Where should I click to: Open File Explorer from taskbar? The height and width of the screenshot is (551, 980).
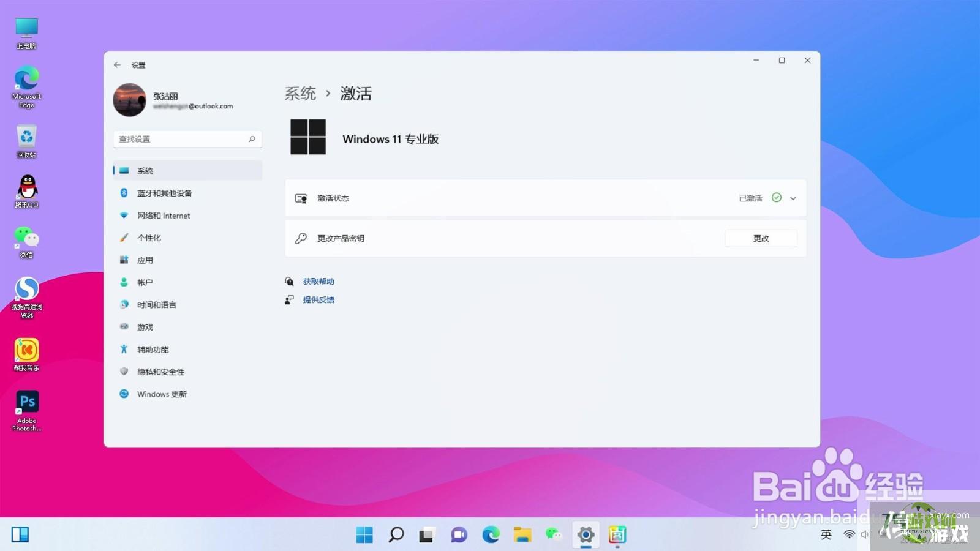pos(522,534)
